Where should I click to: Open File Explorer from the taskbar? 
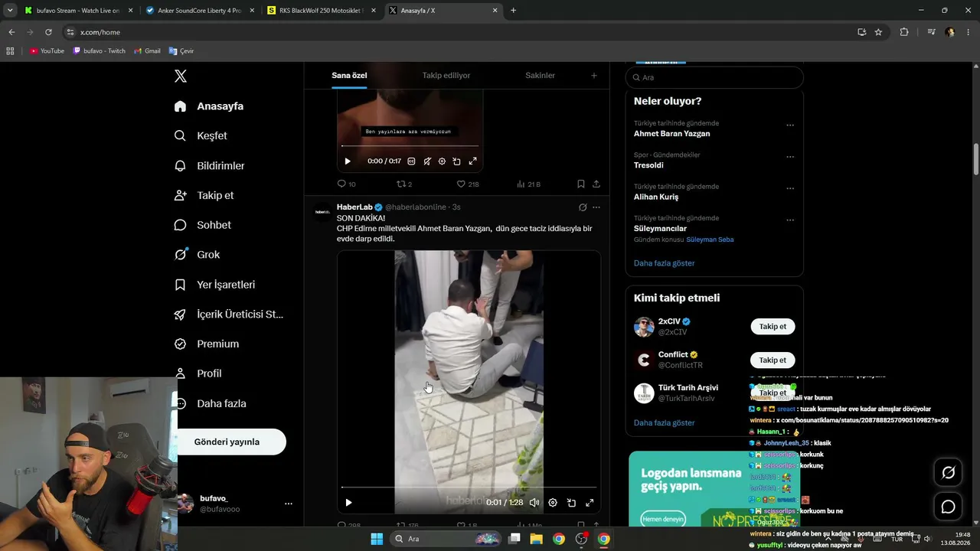(537, 539)
